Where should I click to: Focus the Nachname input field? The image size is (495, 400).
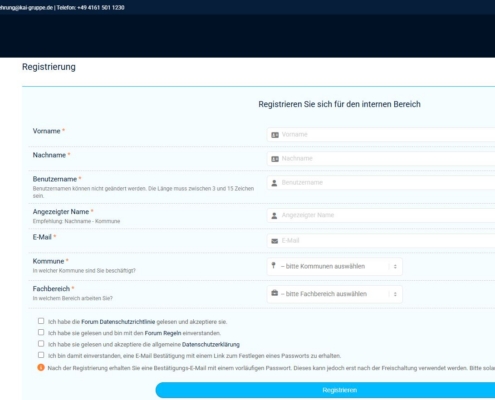pos(381,159)
